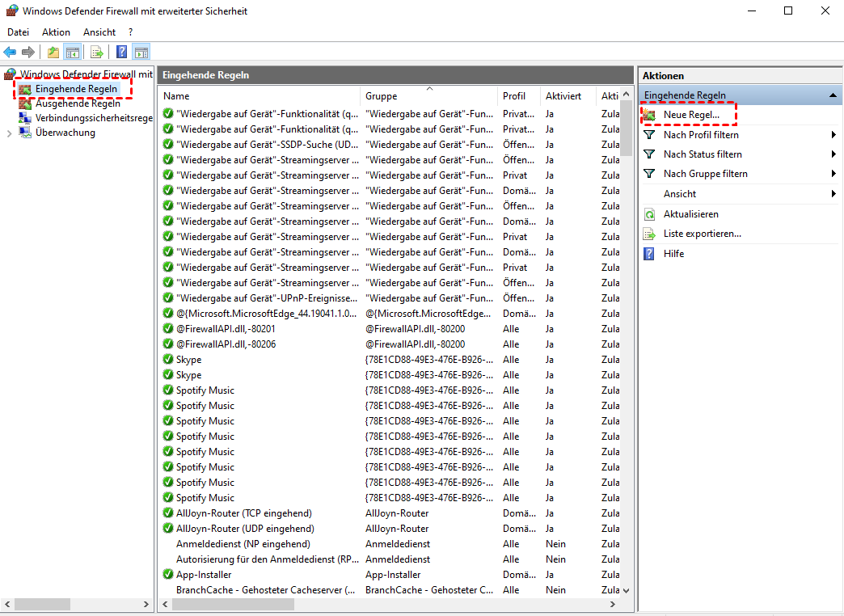This screenshot has width=844, height=616.
Task: Toggle the action pane toolbar icon
Action: 141,53
